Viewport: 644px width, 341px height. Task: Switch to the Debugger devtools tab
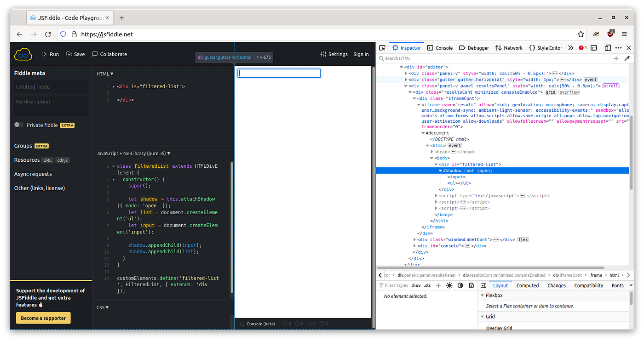474,48
